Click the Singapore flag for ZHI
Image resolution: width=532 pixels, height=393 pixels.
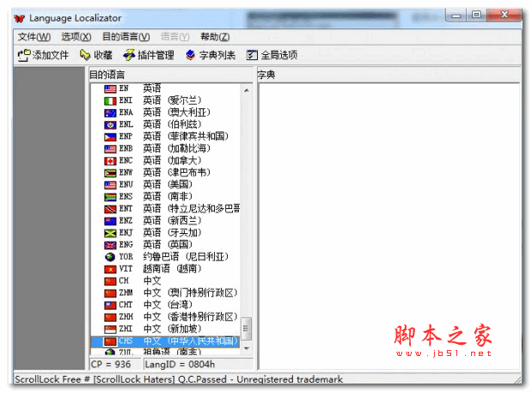[x=110, y=329]
